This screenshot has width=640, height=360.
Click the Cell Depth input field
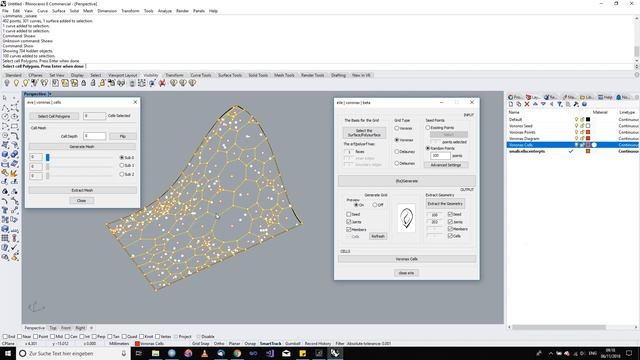pos(95,136)
